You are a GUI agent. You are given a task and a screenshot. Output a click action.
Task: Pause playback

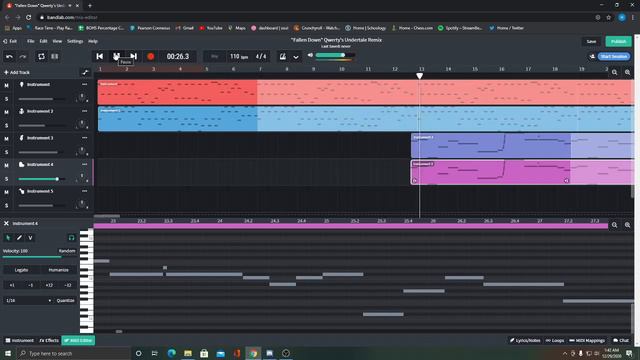pyautogui.click(x=116, y=56)
